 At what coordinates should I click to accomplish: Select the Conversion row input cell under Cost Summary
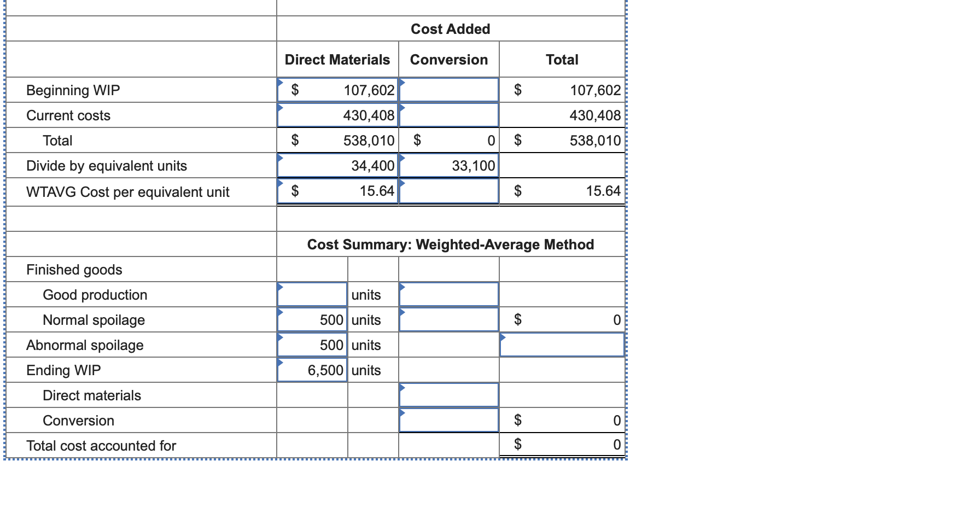pyautogui.click(x=448, y=420)
